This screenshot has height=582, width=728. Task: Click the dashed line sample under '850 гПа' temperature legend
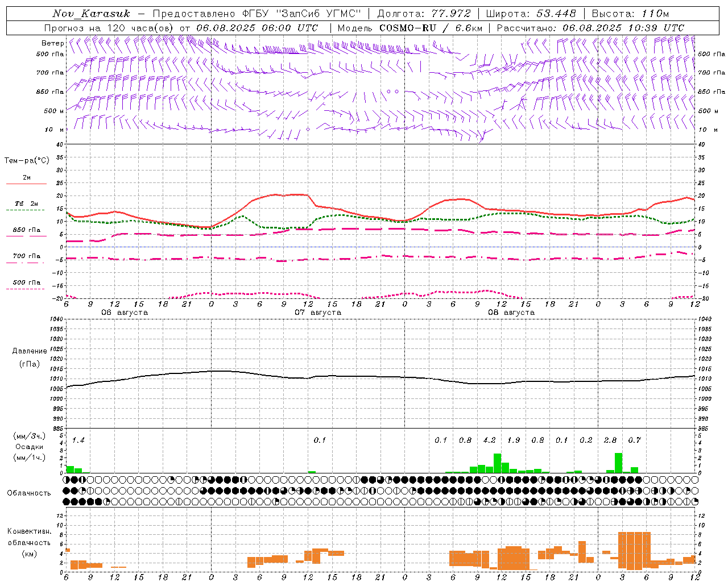click(x=25, y=236)
